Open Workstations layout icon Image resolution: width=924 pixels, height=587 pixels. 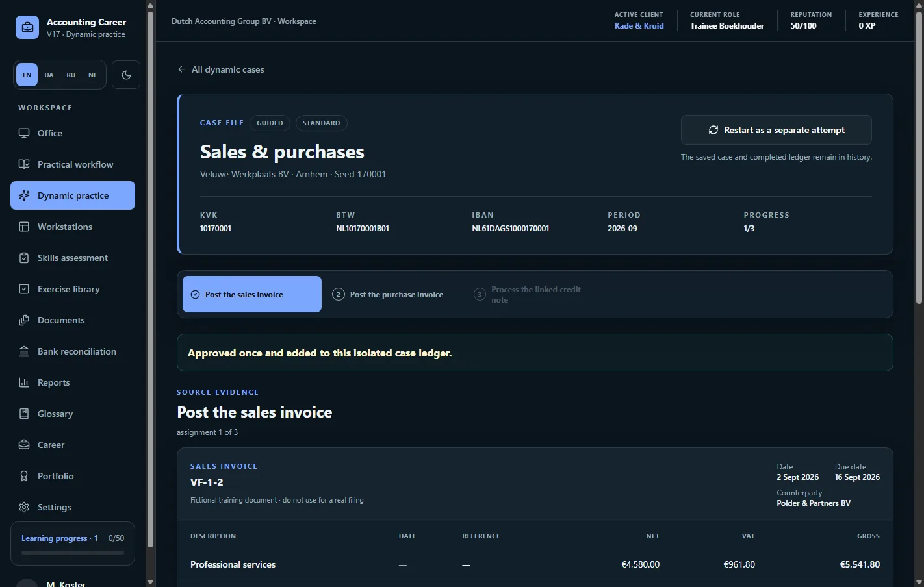24,227
